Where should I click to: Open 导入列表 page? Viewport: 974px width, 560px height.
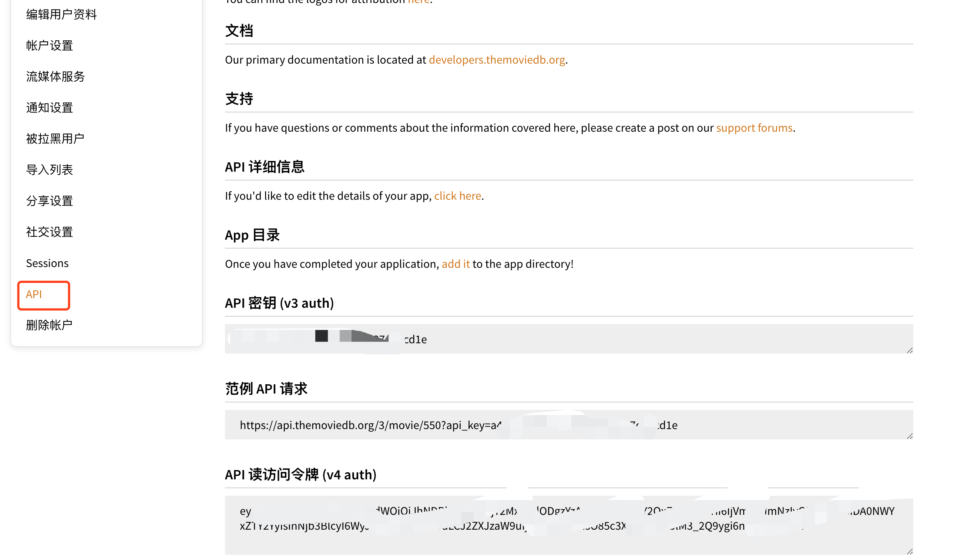point(49,170)
